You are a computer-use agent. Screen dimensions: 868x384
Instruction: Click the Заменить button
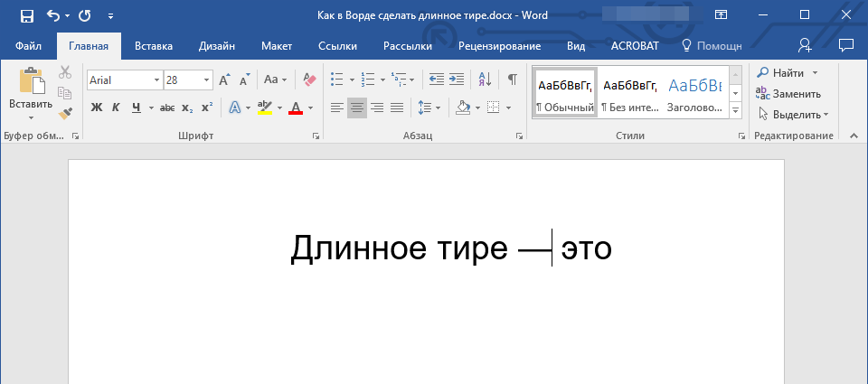click(x=788, y=93)
